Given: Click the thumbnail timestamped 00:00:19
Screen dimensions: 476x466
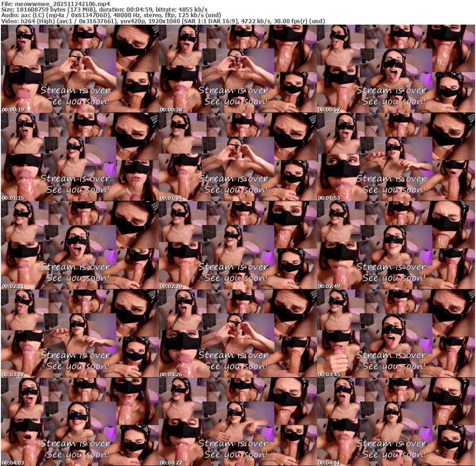Looking at the screenshot, I should point(80,69).
